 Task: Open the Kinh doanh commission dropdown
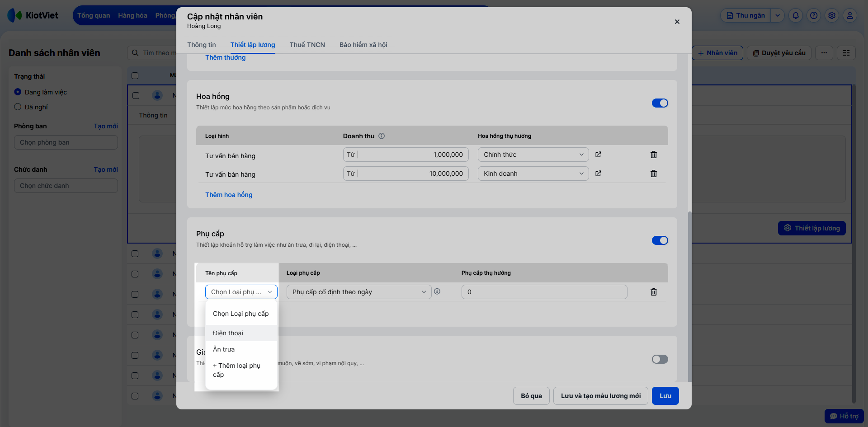click(533, 174)
